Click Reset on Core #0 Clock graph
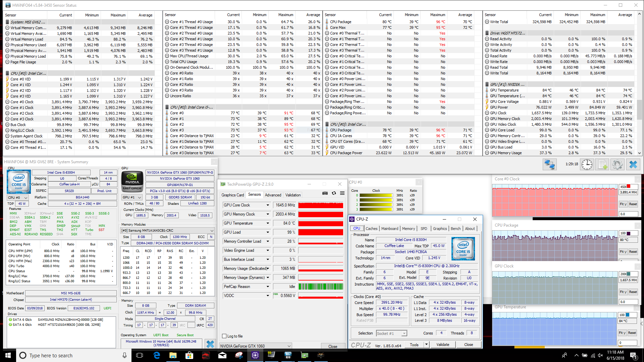Viewport: 644px width, 362px height. (633, 204)
